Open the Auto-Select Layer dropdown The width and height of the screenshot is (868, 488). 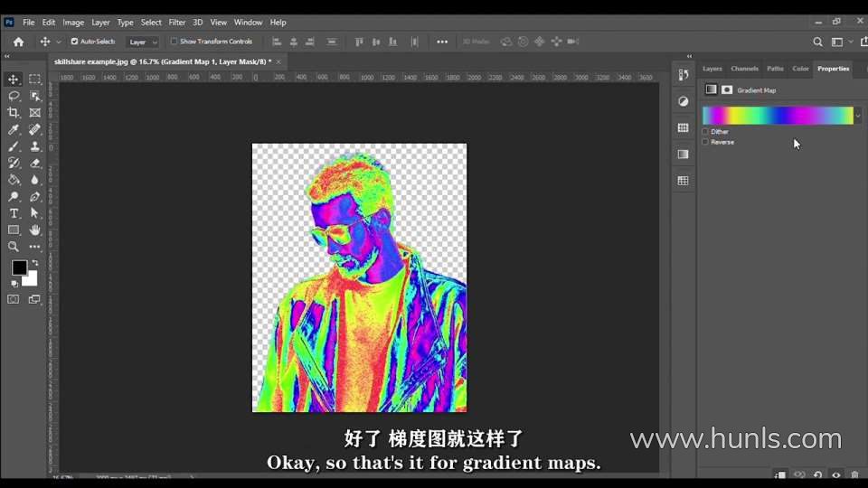(x=143, y=42)
